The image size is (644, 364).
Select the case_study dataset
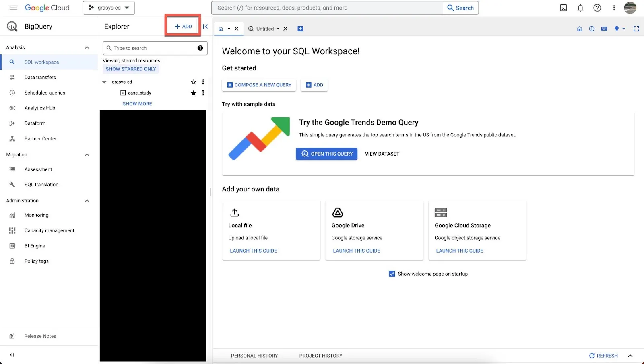(140, 93)
